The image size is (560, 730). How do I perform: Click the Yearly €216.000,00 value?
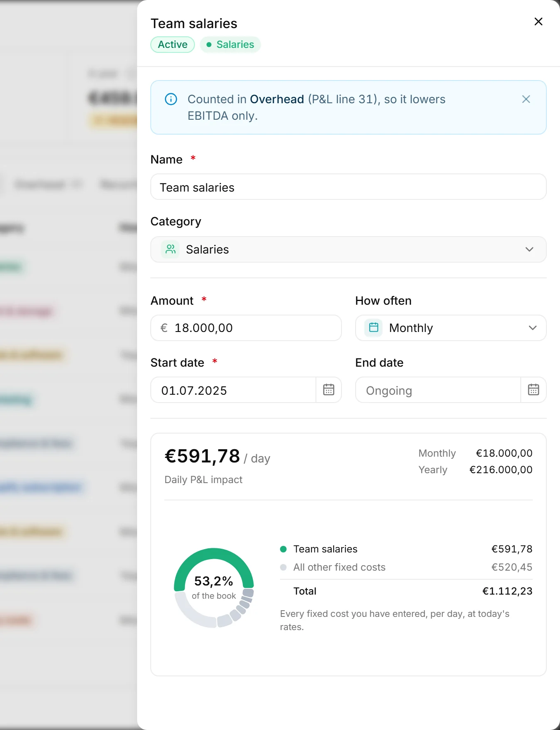tap(501, 470)
